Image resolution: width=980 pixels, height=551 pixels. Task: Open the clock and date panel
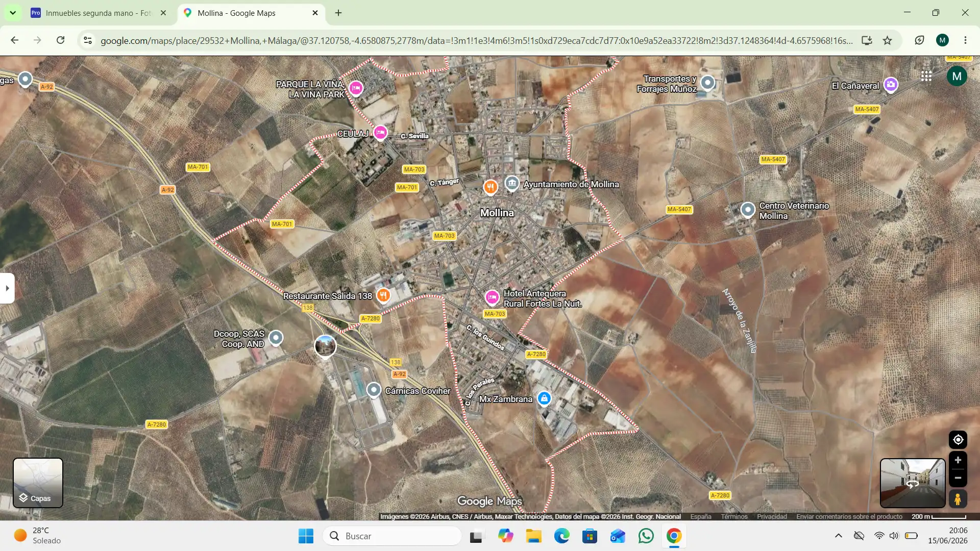[x=947, y=536]
